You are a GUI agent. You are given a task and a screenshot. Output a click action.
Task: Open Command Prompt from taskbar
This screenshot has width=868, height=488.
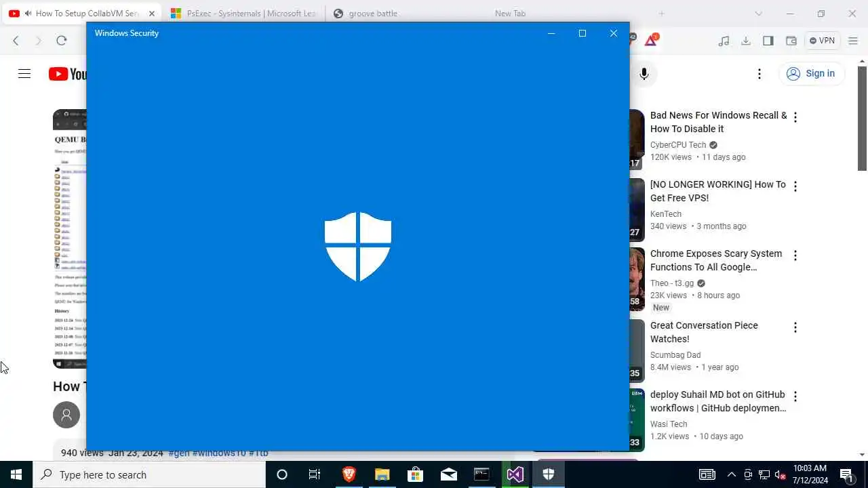point(481,474)
